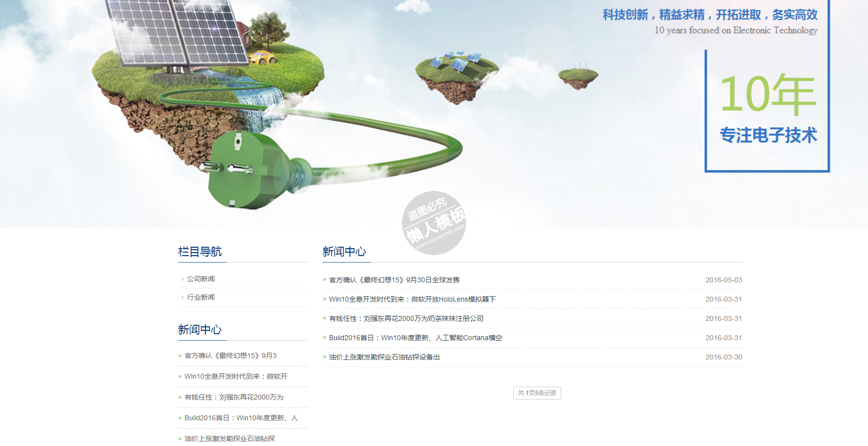Click chevron icon beside 公司新闻

(x=182, y=279)
